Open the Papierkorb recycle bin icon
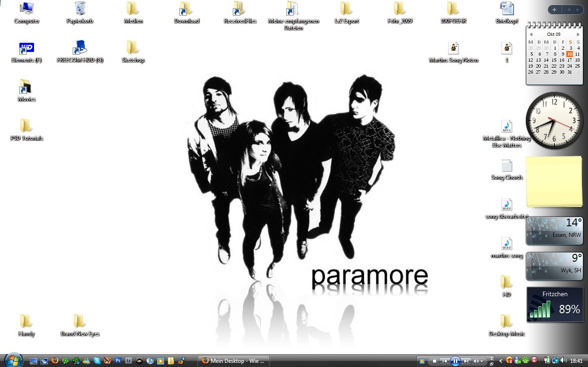 tap(80, 9)
